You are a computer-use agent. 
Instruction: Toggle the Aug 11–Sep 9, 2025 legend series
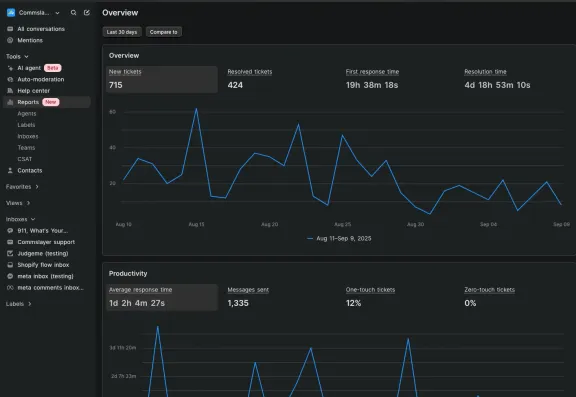[x=339, y=239]
